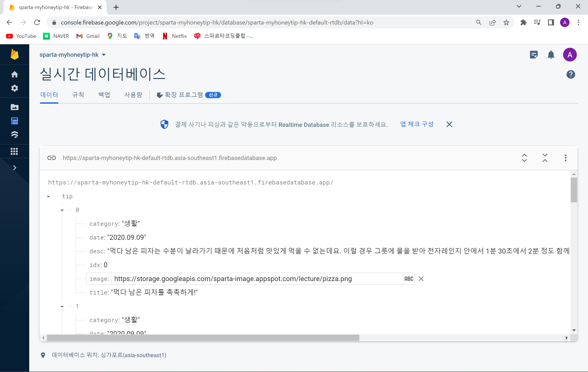588x372 pixels.
Task: Open Netflix bookmark
Action: pyautogui.click(x=175, y=36)
